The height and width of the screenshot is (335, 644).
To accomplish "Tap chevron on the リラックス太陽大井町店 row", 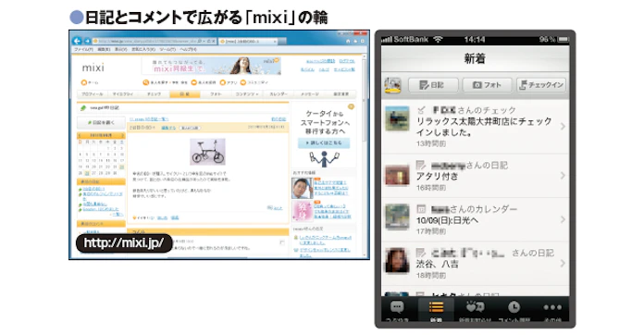I will [563, 127].
